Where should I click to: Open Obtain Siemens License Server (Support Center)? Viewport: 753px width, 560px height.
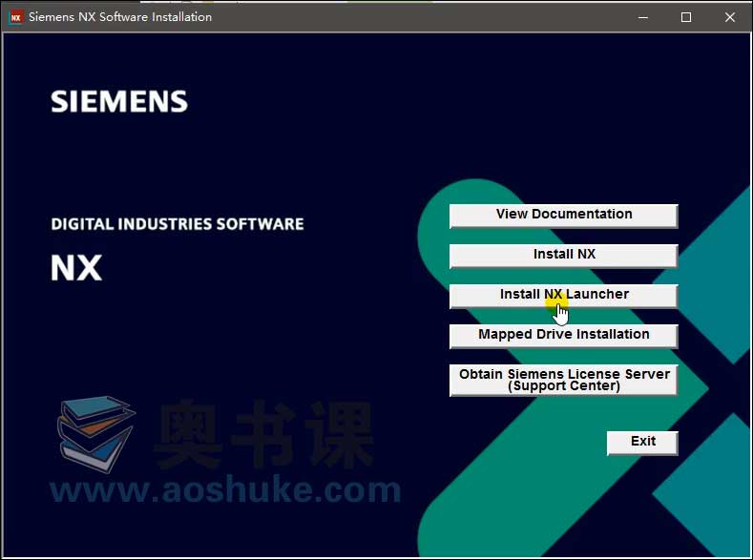[x=563, y=380]
